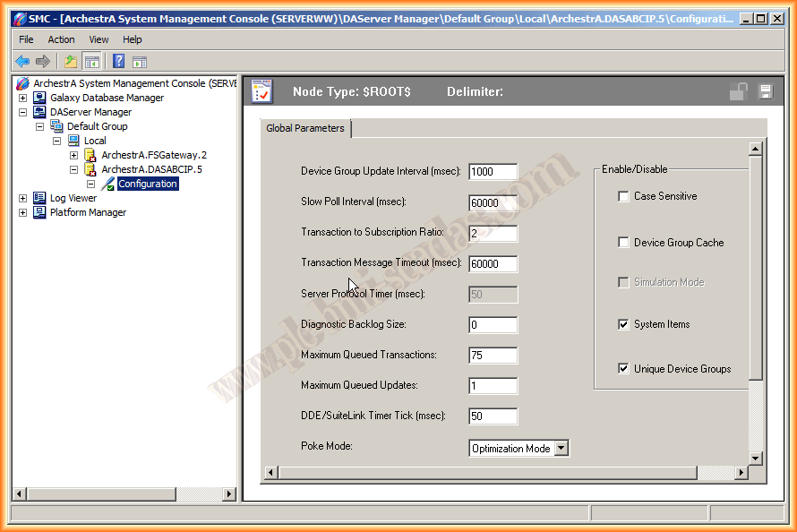
Task: Open the Action menu
Action: 61,39
